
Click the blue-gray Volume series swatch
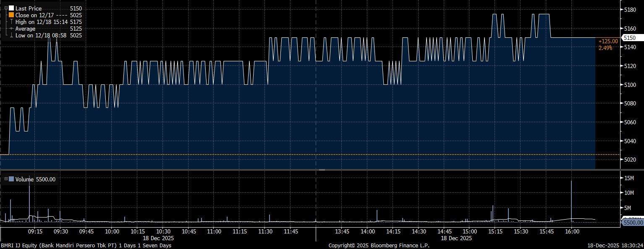pyautogui.click(x=11, y=179)
